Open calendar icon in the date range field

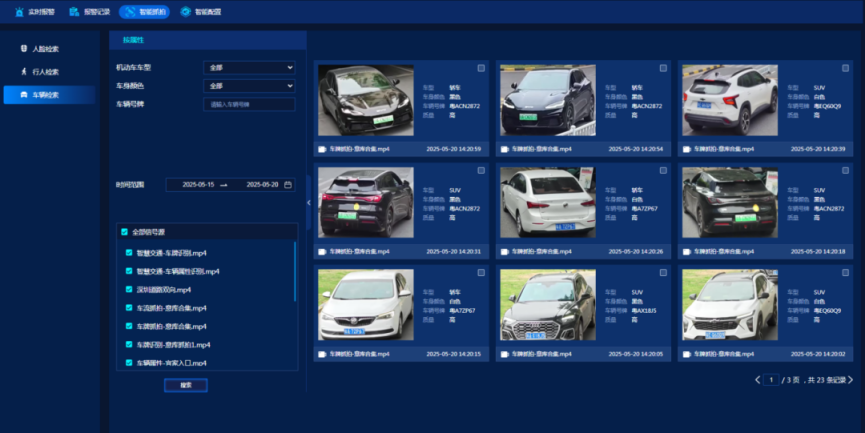(288, 185)
